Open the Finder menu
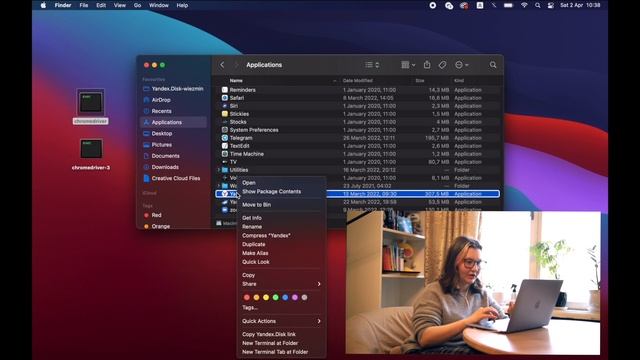This screenshot has height=360, width=640. pyautogui.click(x=63, y=5)
